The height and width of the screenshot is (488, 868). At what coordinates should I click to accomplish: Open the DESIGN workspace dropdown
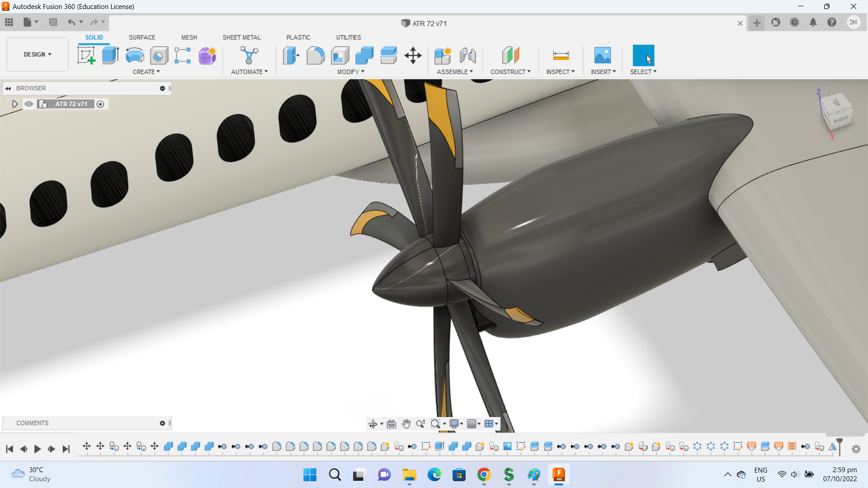click(38, 54)
